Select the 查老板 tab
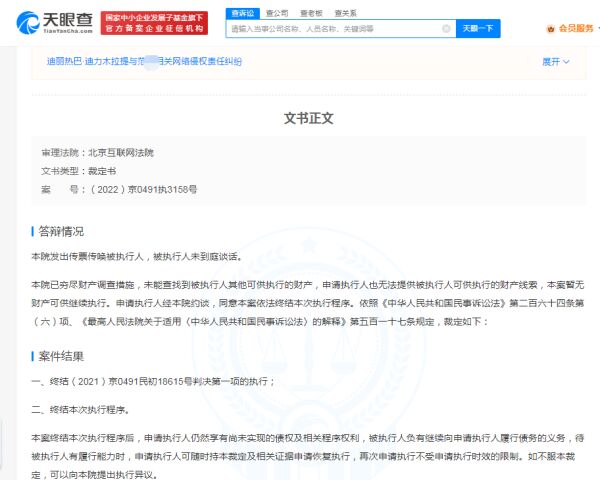This screenshot has height=480, width=600. coord(311,14)
